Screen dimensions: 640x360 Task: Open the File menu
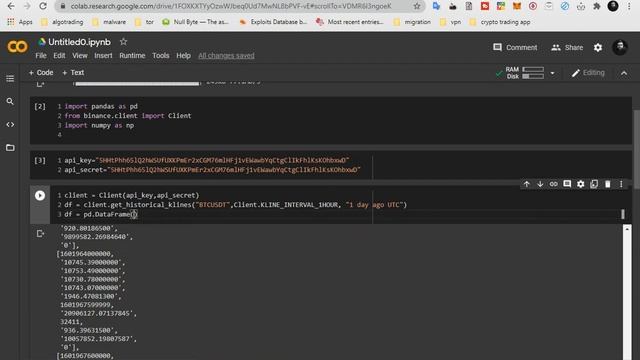pos(41,56)
